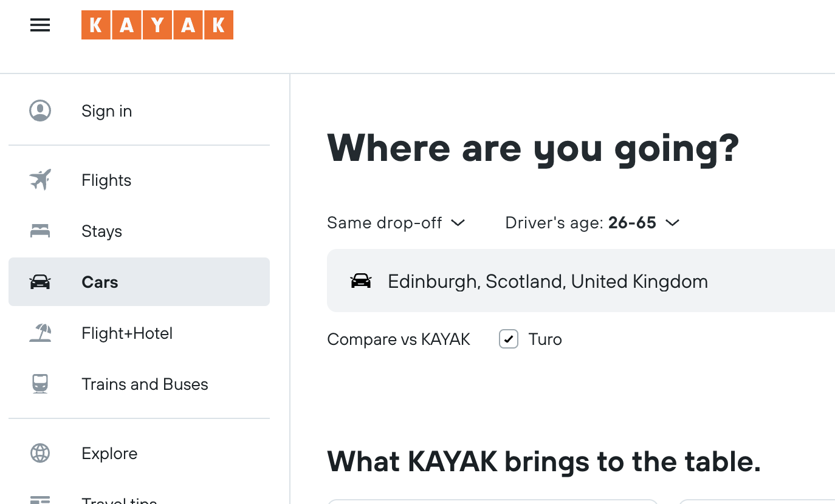Viewport: 835px width, 504px height.
Task: Click the KAYAK logo
Action: 157,25
